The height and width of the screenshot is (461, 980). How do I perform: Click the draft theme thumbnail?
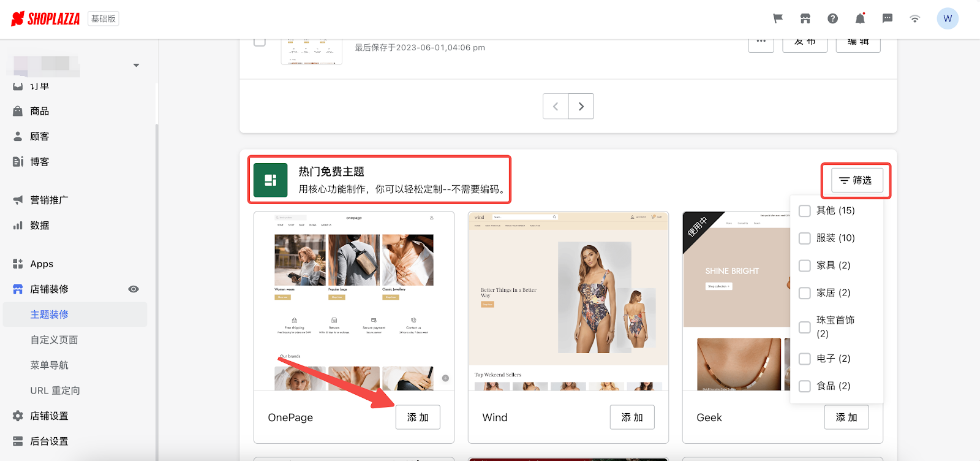tap(311, 51)
